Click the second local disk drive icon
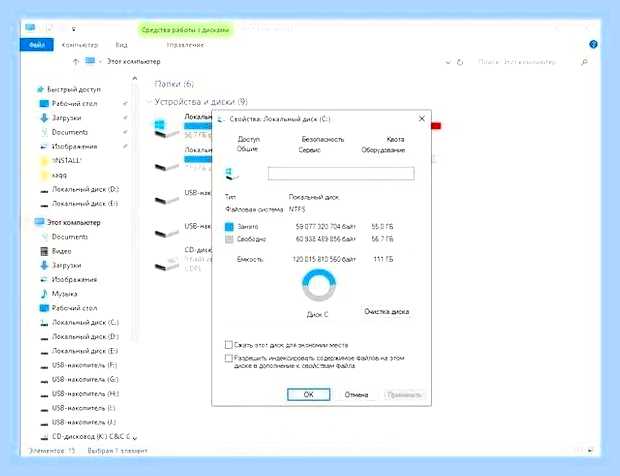The width and height of the screenshot is (620, 476). click(166, 167)
